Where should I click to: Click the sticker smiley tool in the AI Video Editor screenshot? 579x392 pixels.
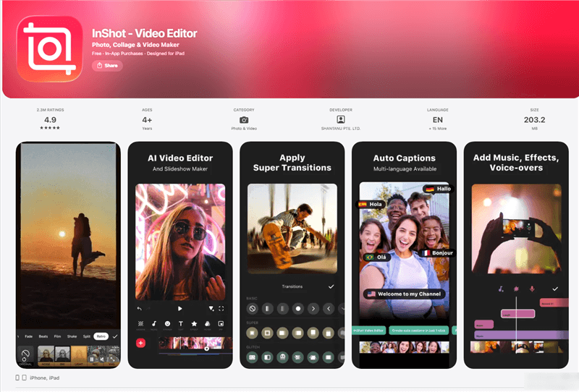tap(167, 324)
